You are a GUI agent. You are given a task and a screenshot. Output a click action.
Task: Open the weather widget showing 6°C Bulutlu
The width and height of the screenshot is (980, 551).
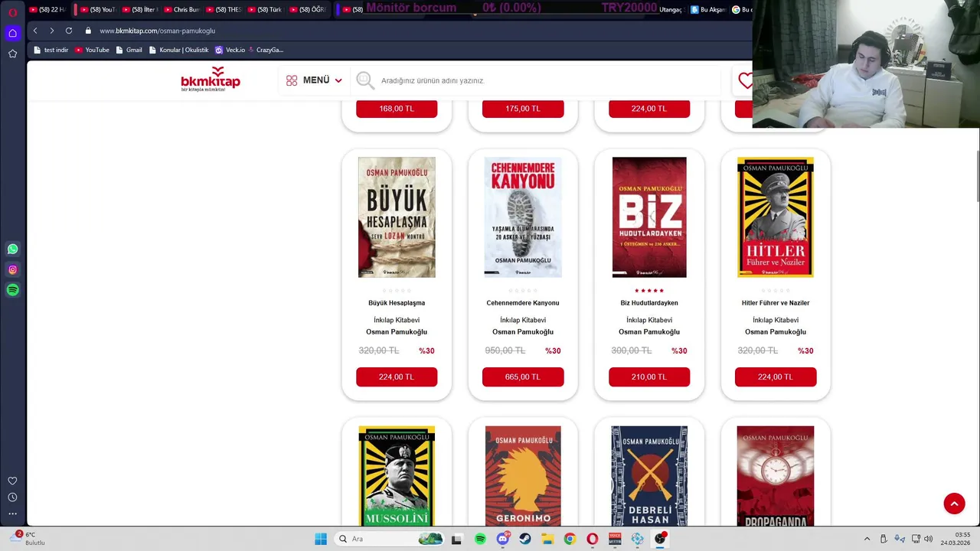point(29,539)
